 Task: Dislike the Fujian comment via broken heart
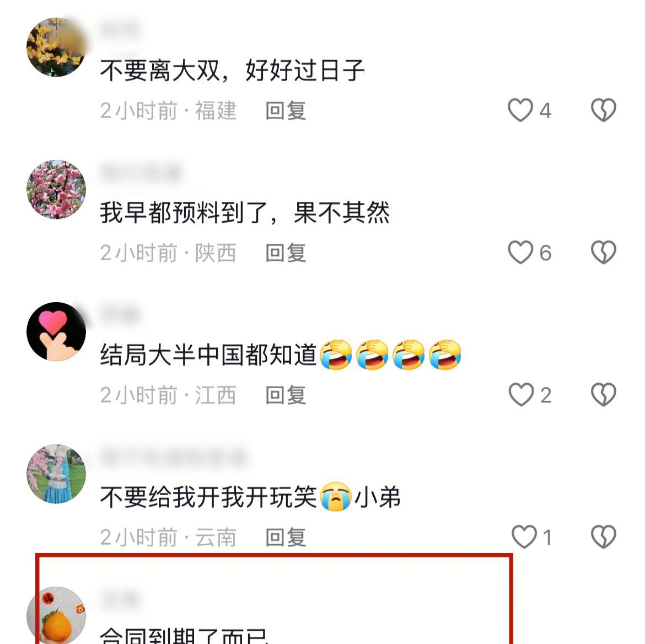point(604,110)
